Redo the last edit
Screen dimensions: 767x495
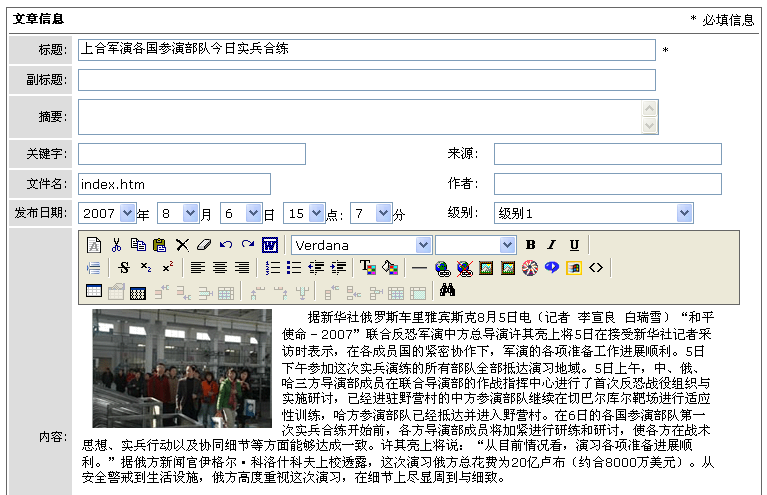248,245
